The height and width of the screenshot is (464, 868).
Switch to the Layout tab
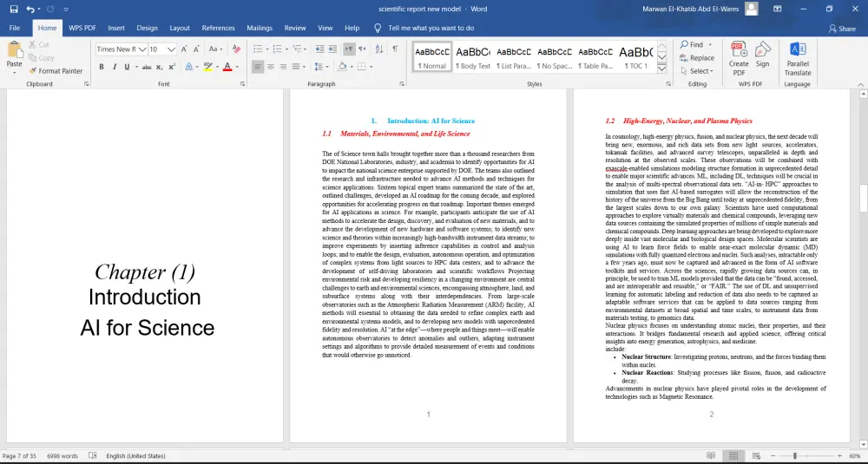coord(180,28)
